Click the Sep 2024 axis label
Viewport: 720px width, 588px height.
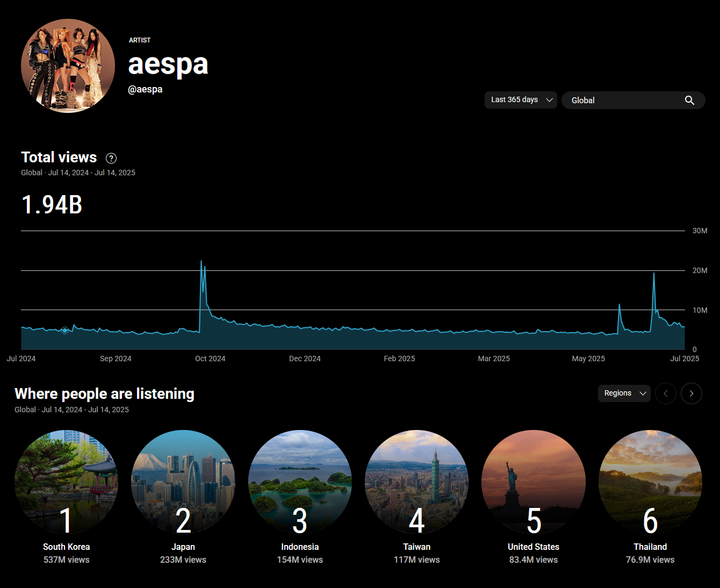[x=116, y=358]
